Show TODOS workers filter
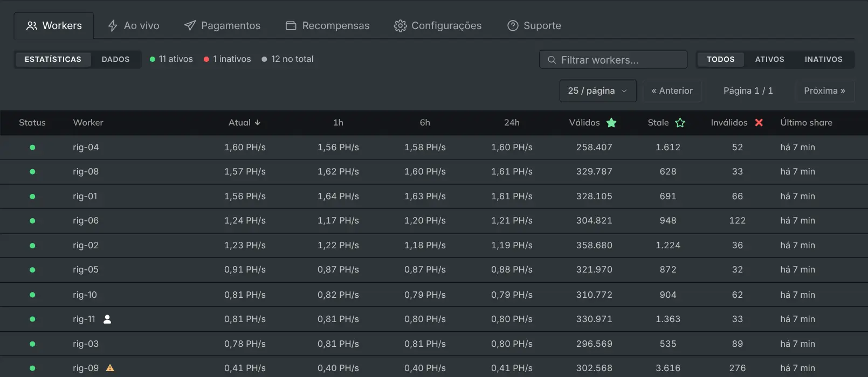868x377 pixels. point(721,59)
